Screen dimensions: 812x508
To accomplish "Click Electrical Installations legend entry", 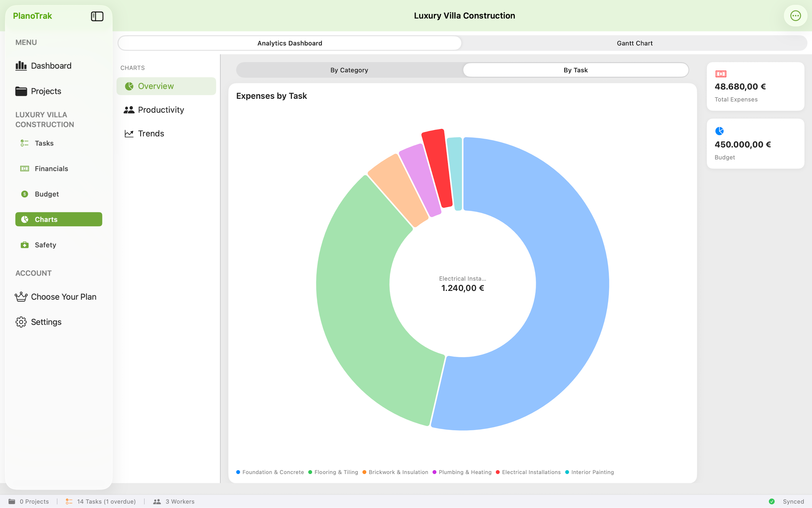I will 528,472.
